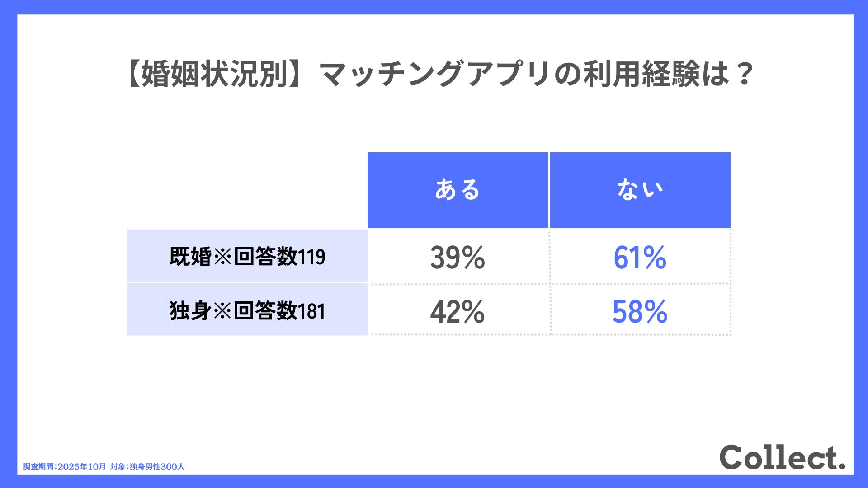
Task: Click the 61% cell value
Action: 640,258
